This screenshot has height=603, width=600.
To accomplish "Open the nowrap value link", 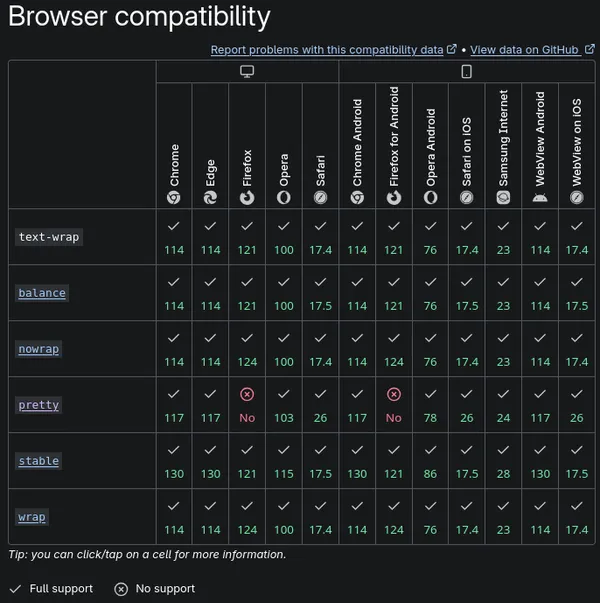I will 38,349.
